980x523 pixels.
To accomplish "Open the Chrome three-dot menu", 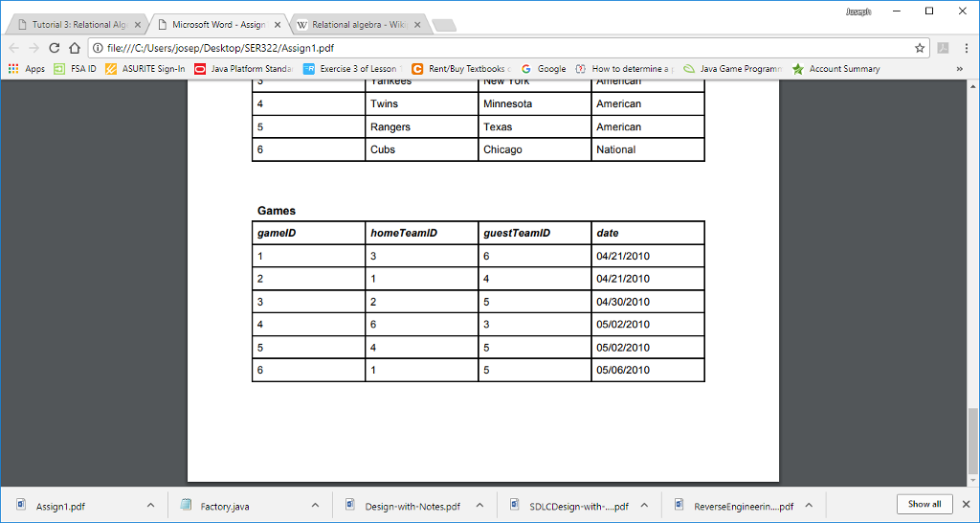I will click(967, 48).
